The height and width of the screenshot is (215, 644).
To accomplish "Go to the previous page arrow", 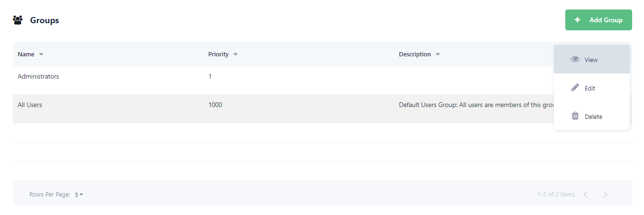I will pos(586,194).
